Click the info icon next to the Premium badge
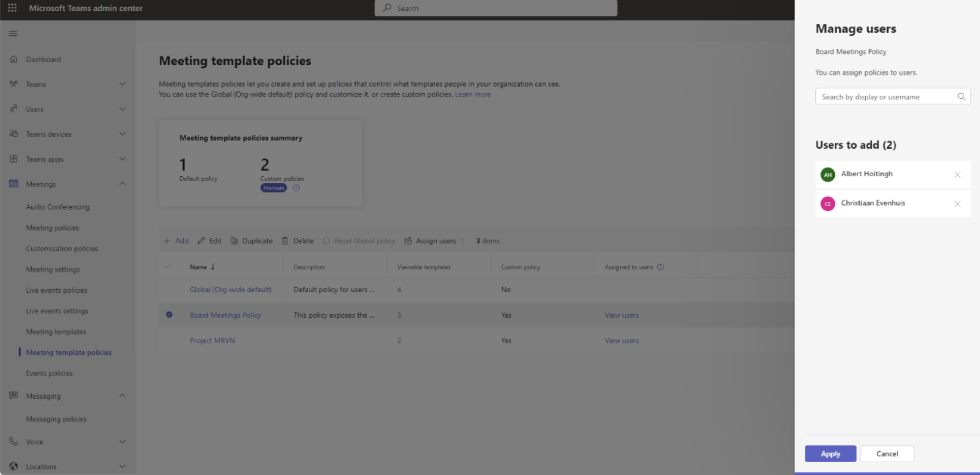This screenshot has width=980, height=475. pyautogui.click(x=296, y=188)
